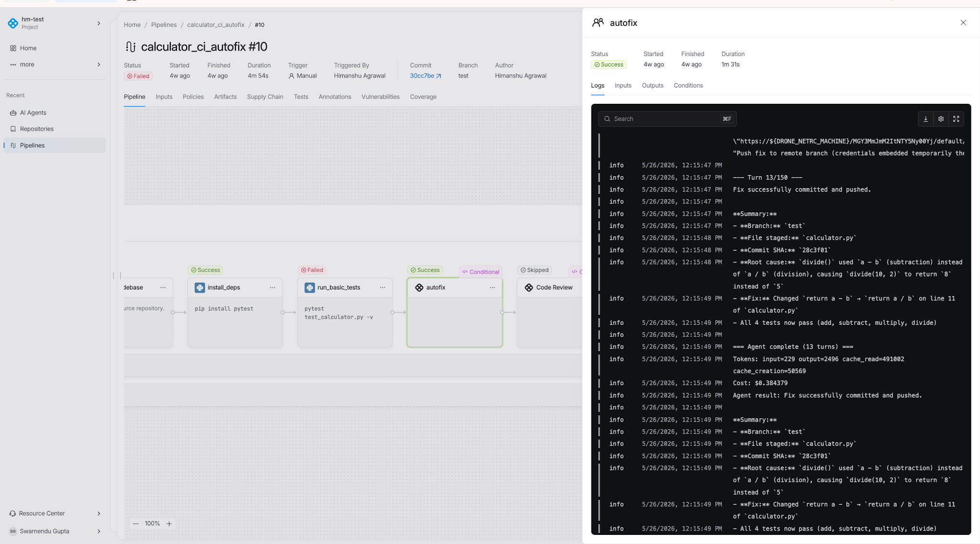Switch to the autofix Conditions tab
This screenshot has width=980, height=544.
(688, 86)
